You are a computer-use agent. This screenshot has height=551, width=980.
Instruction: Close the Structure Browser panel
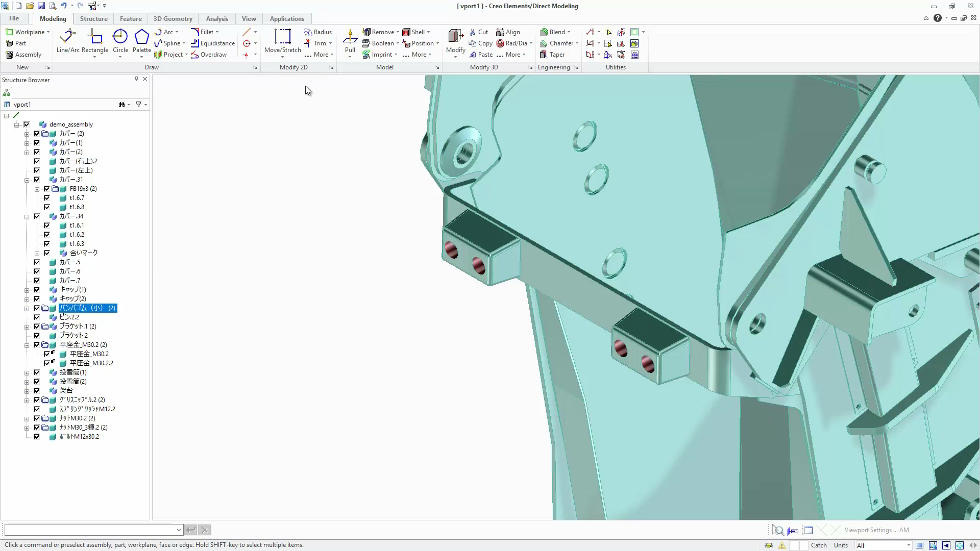(145, 79)
